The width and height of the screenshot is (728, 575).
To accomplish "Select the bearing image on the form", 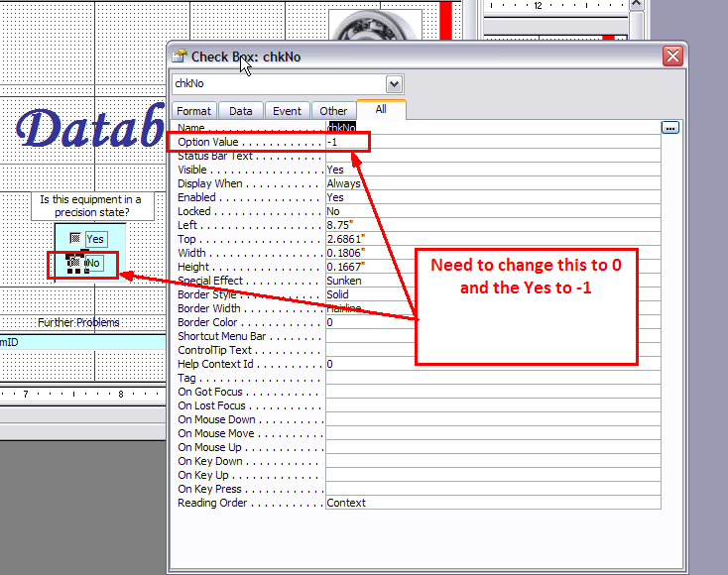I will pos(375,25).
